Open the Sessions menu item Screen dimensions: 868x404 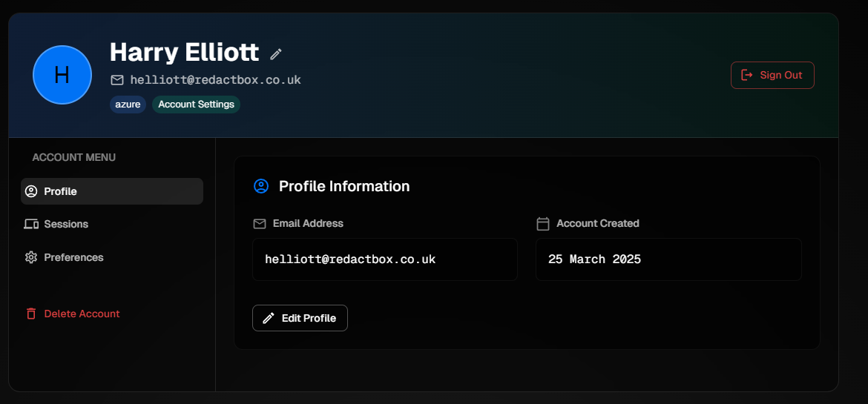[x=112, y=224]
